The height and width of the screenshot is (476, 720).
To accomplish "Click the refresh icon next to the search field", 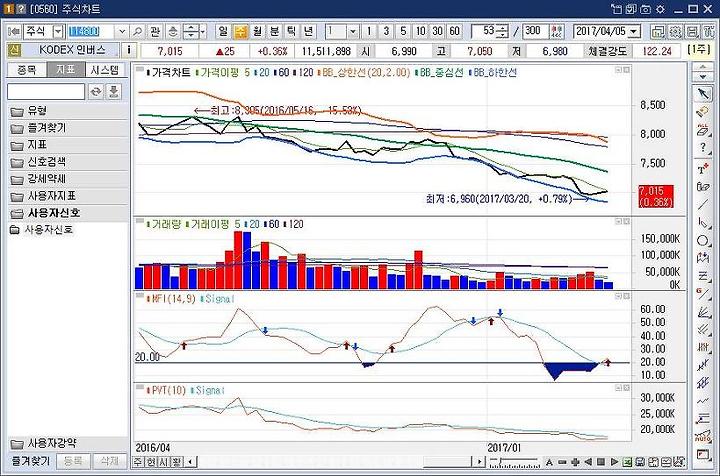I will 96,91.
